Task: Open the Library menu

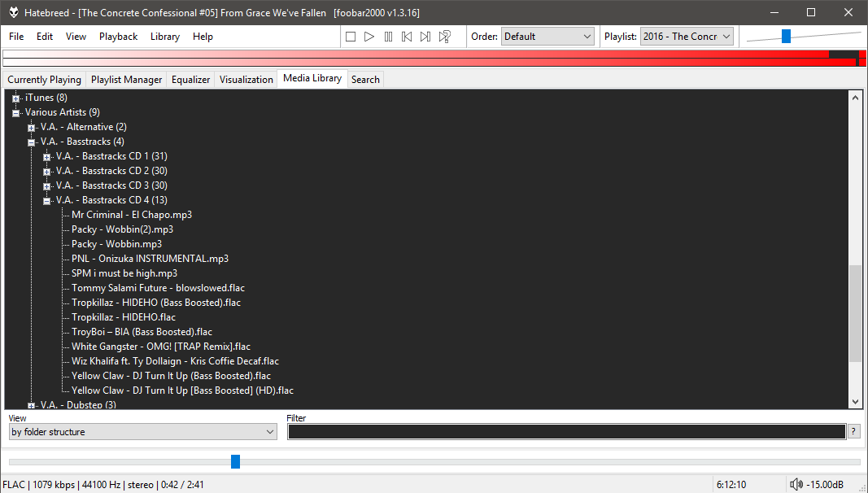Action: tap(165, 37)
